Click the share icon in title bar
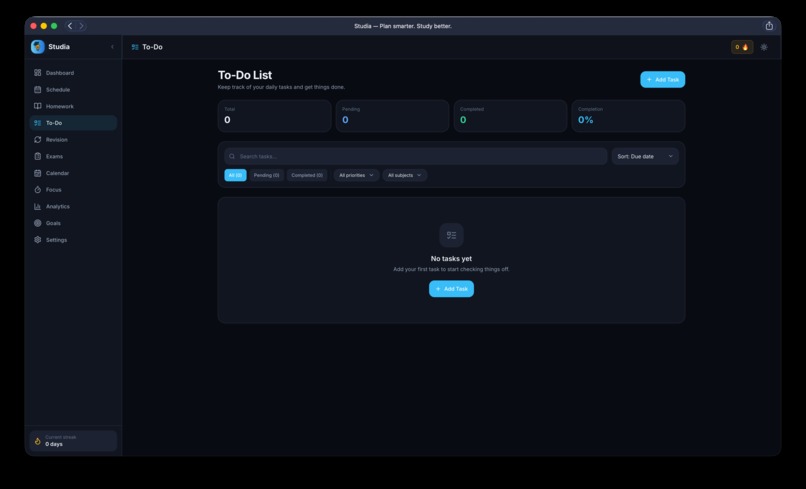The height and width of the screenshot is (489, 806). (x=769, y=26)
